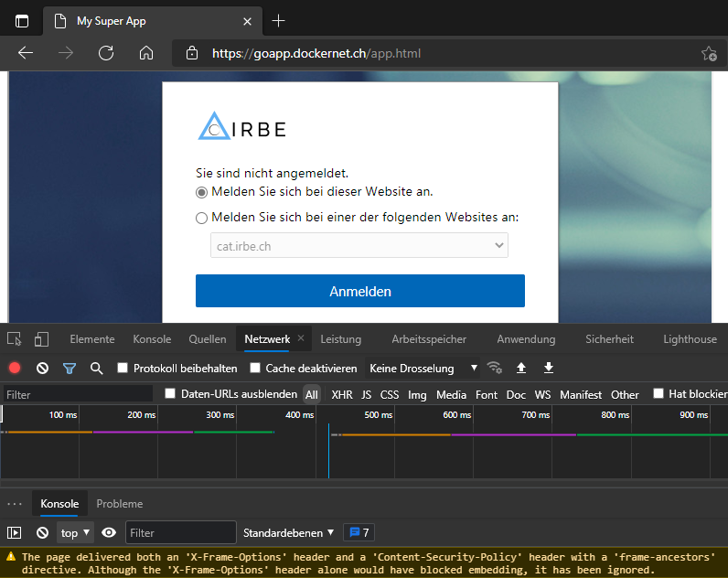Open the Keine Drosselung throttling dropdown
The height and width of the screenshot is (578, 728).
(x=423, y=369)
